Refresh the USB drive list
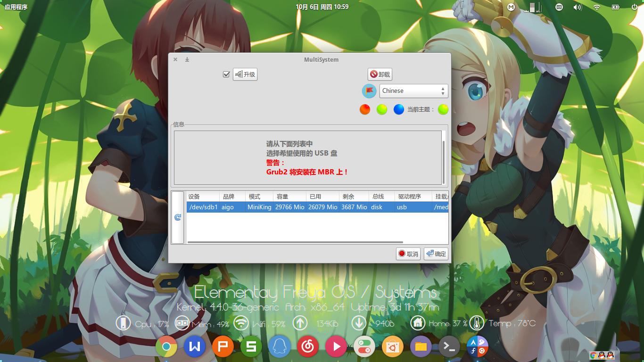Image resolution: width=644 pixels, height=362 pixels. pos(177,218)
